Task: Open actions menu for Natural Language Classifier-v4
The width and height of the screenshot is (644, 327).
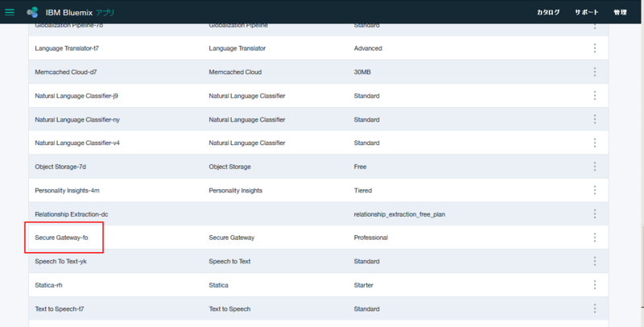Action: tap(594, 143)
